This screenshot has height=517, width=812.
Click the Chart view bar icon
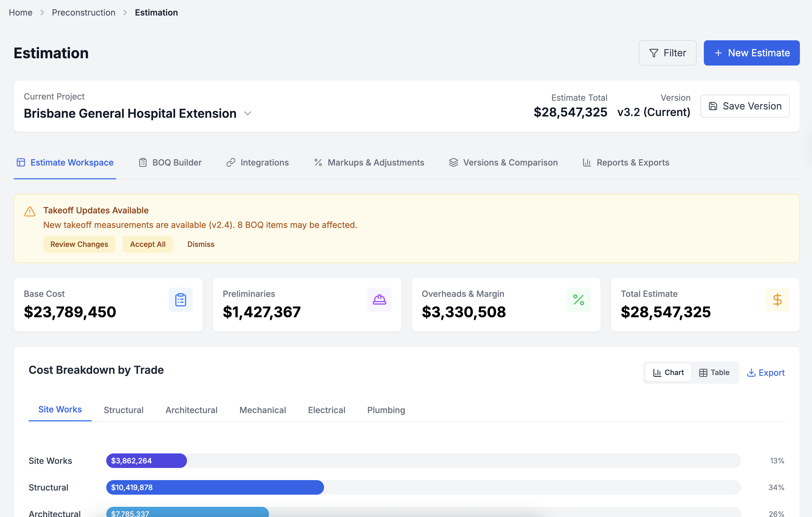pyautogui.click(x=657, y=373)
